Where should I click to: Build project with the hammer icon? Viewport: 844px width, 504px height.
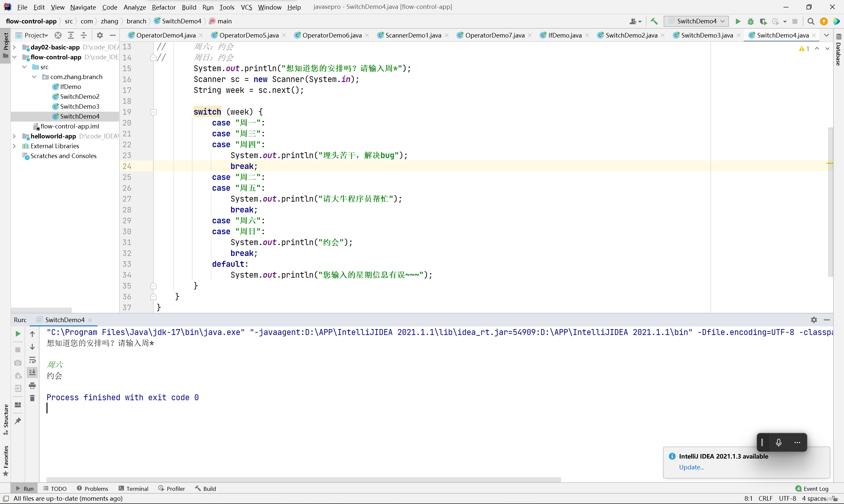(654, 21)
